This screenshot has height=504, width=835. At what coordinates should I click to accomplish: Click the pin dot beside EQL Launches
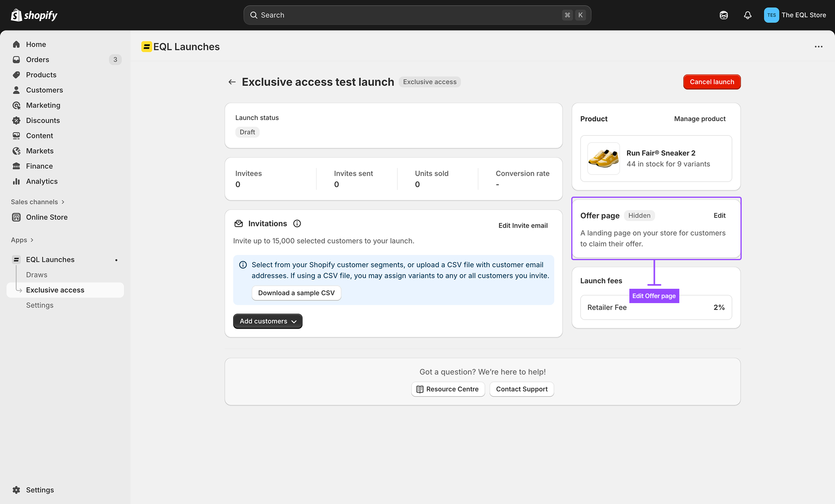coord(116,260)
